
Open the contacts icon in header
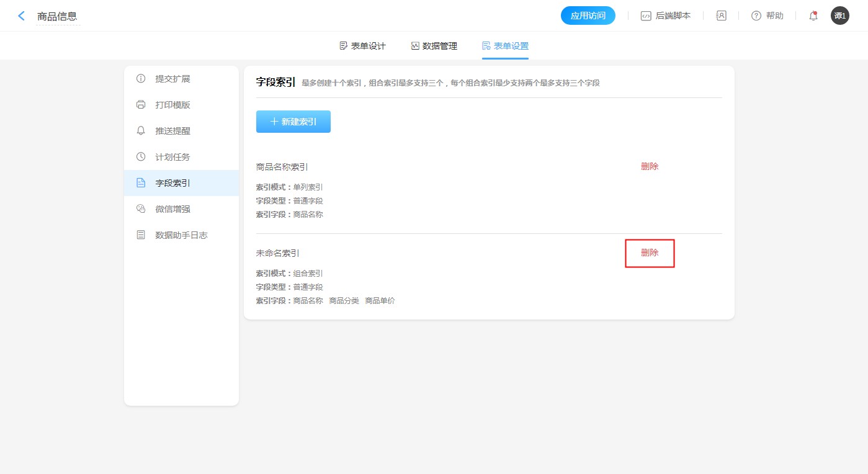pyautogui.click(x=721, y=16)
